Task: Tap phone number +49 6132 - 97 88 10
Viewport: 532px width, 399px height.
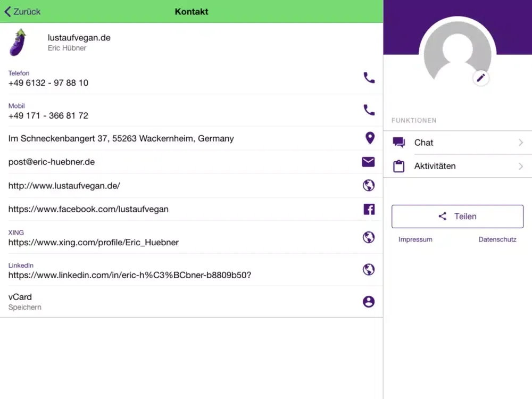Action: [x=48, y=83]
